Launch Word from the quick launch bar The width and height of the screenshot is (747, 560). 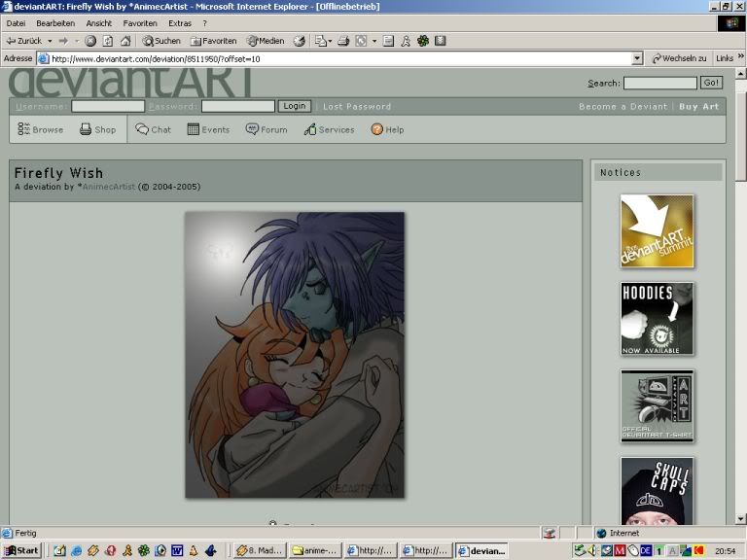pos(177,551)
